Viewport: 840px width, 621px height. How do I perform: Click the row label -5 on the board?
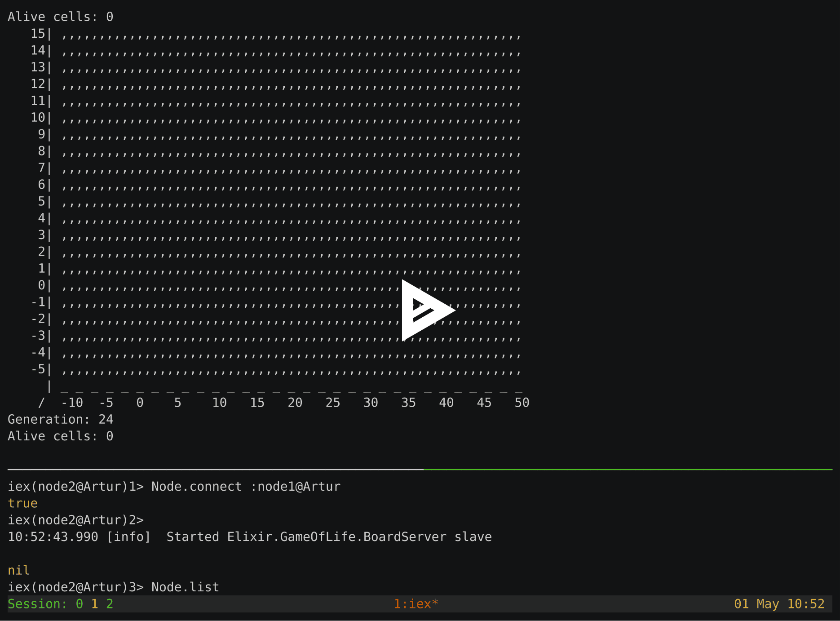tap(38, 369)
